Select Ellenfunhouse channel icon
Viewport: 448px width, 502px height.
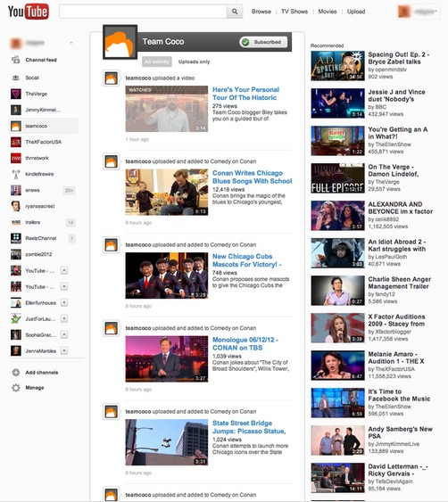click(x=16, y=302)
